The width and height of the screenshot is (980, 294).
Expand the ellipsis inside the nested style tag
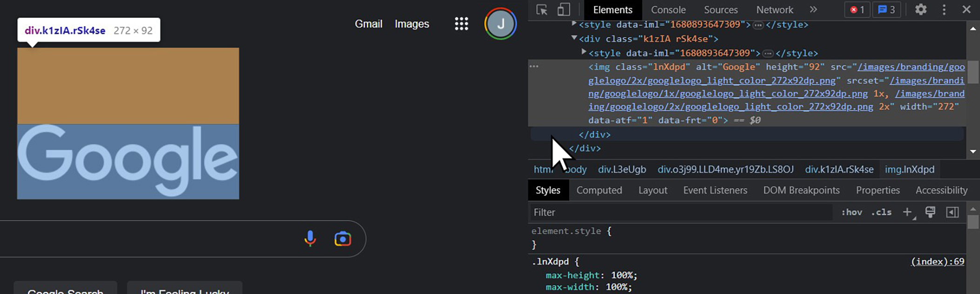[768, 53]
